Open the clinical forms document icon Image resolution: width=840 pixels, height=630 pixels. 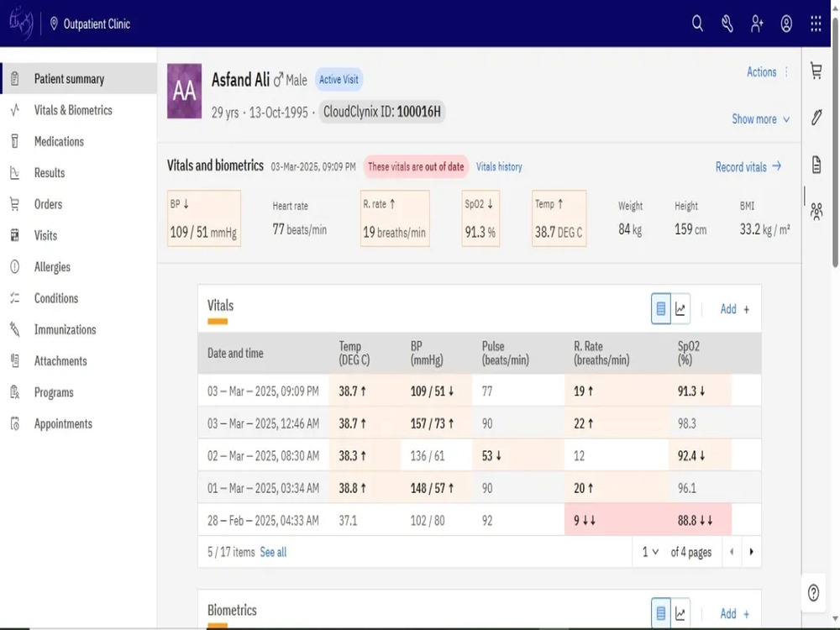pos(816,165)
